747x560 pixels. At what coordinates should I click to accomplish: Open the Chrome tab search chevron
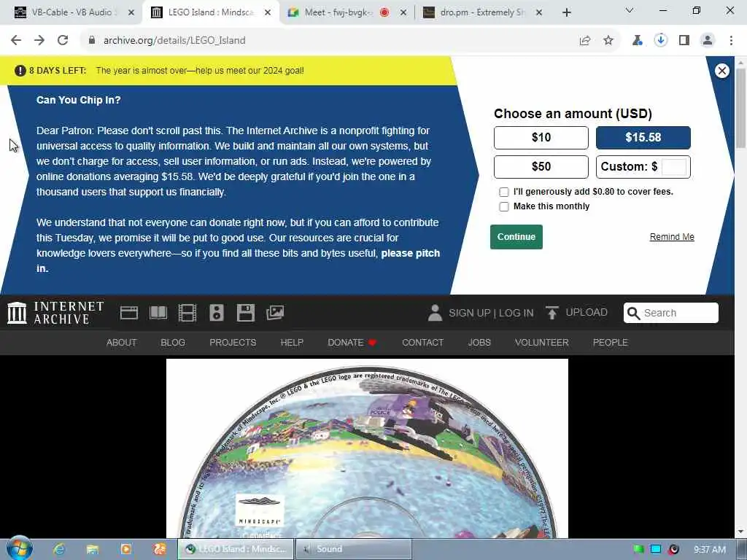point(630,10)
